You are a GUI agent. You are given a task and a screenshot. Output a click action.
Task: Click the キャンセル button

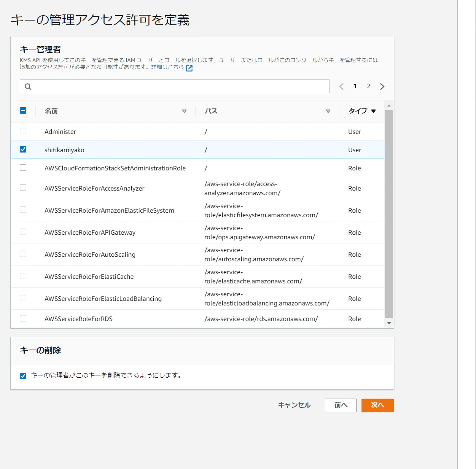click(x=295, y=405)
